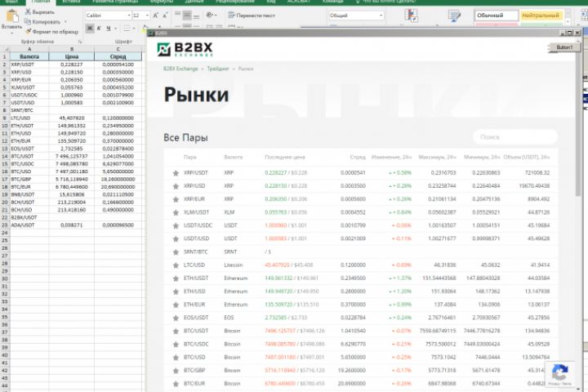Open the Данные ribbon tab
This screenshot has width=588, height=392.
194,2
